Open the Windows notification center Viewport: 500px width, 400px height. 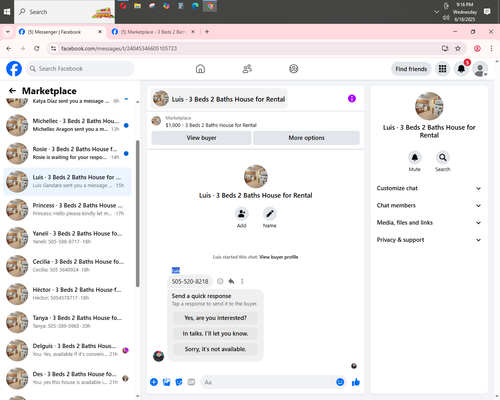pos(487,12)
